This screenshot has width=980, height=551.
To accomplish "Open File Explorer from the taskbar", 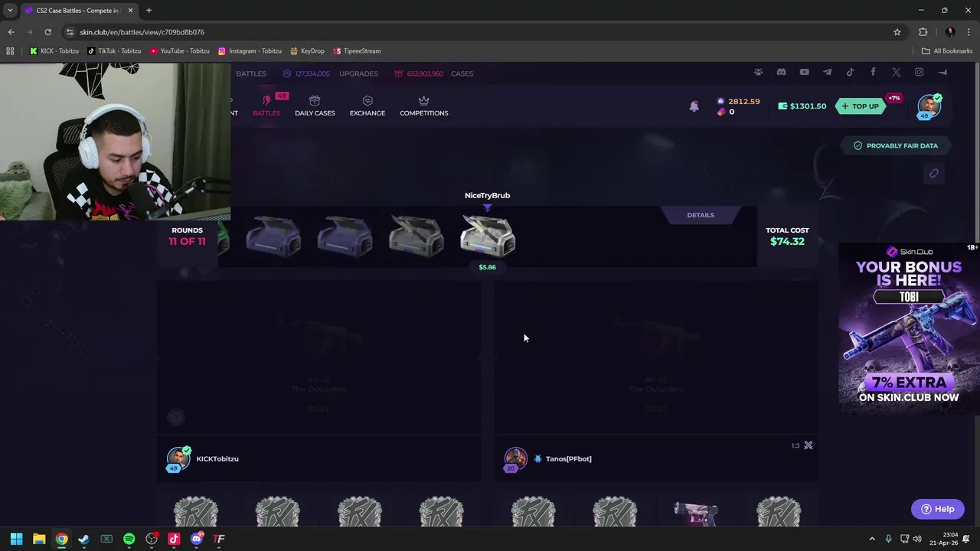I will click(x=39, y=539).
